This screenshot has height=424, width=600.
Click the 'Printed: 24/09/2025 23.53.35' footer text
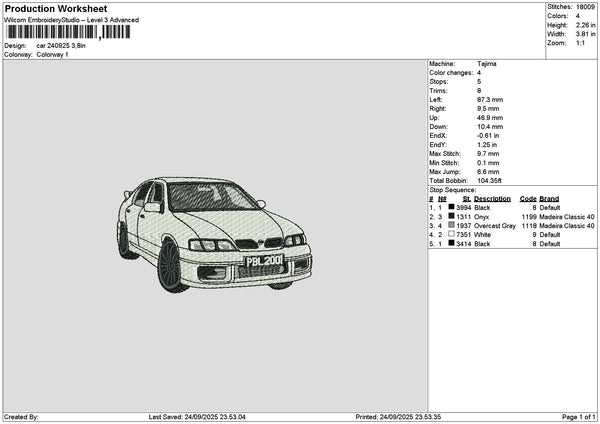pyautogui.click(x=398, y=417)
